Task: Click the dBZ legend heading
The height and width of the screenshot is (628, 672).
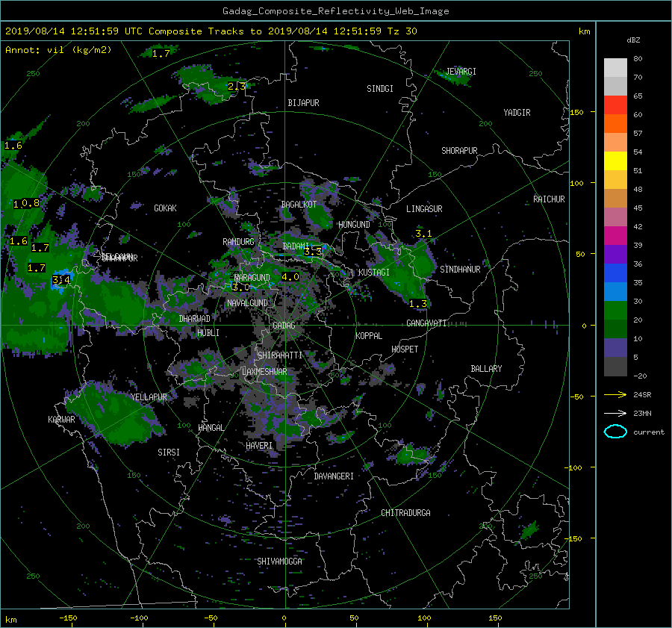Action: (x=633, y=40)
